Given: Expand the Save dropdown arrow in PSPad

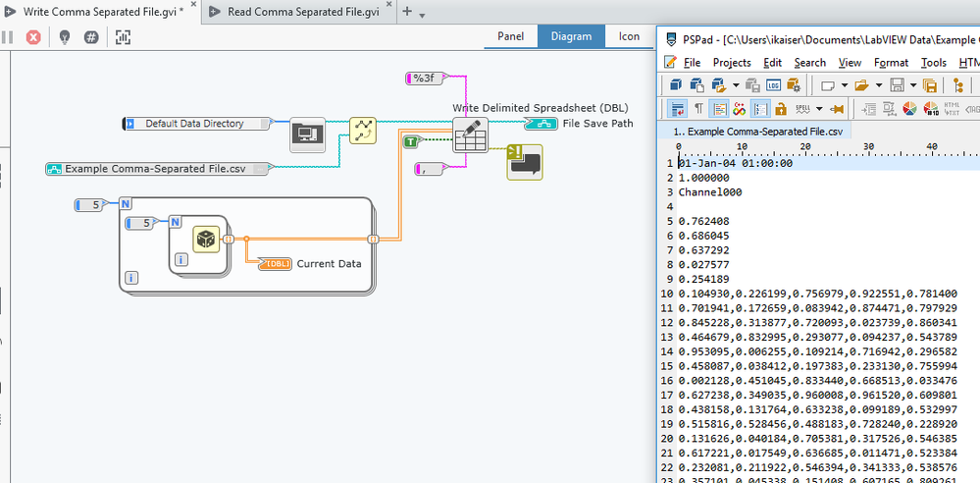Looking at the screenshot, I should (913, 85).
